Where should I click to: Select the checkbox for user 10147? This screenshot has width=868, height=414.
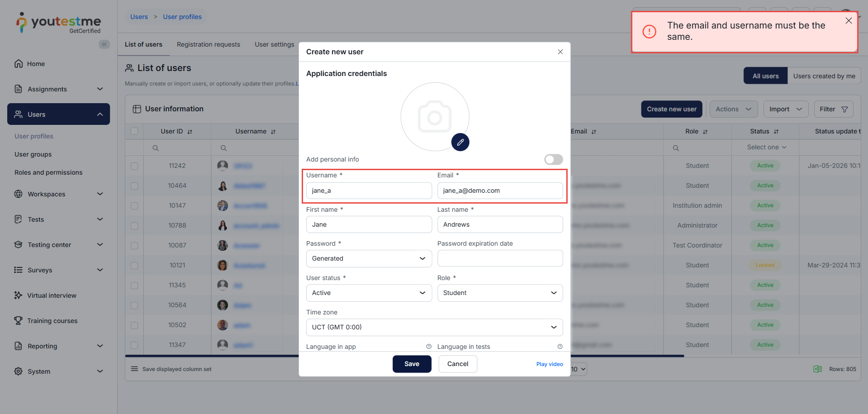(x=134, y=206)
